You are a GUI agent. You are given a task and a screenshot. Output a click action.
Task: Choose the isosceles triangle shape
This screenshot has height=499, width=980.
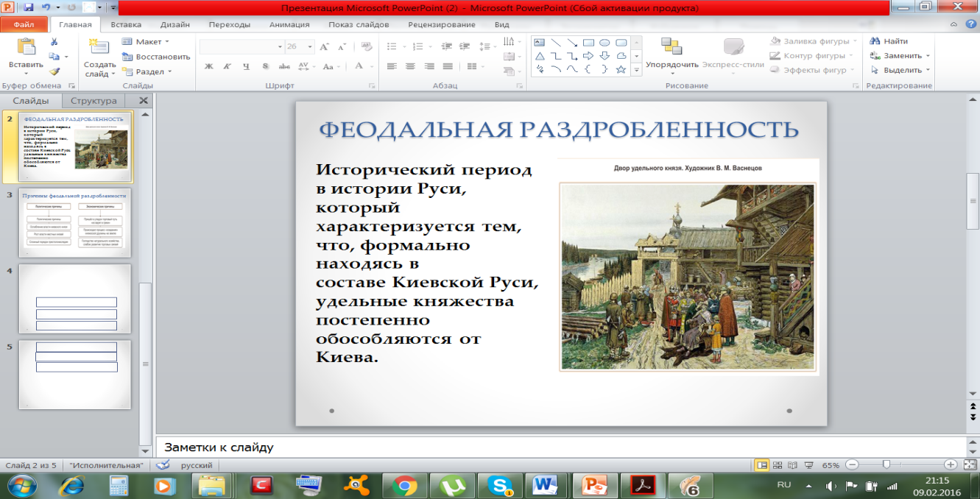click(x=539, y=56)
